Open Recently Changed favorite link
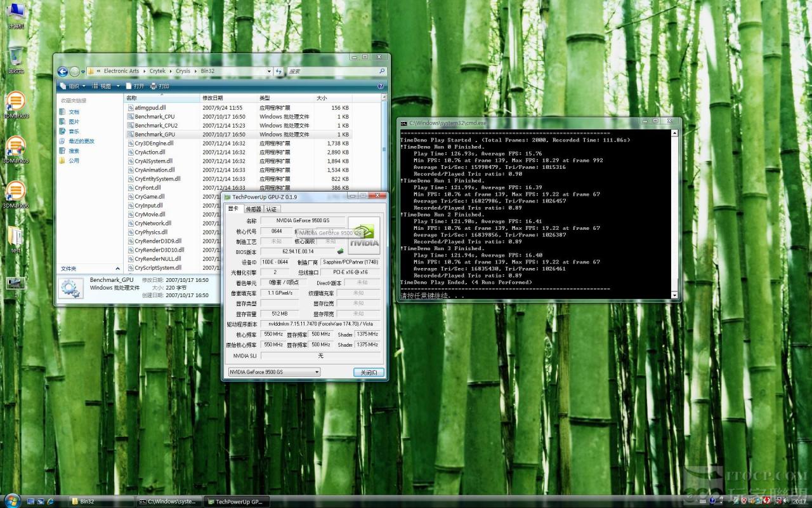 coord(77,141)
